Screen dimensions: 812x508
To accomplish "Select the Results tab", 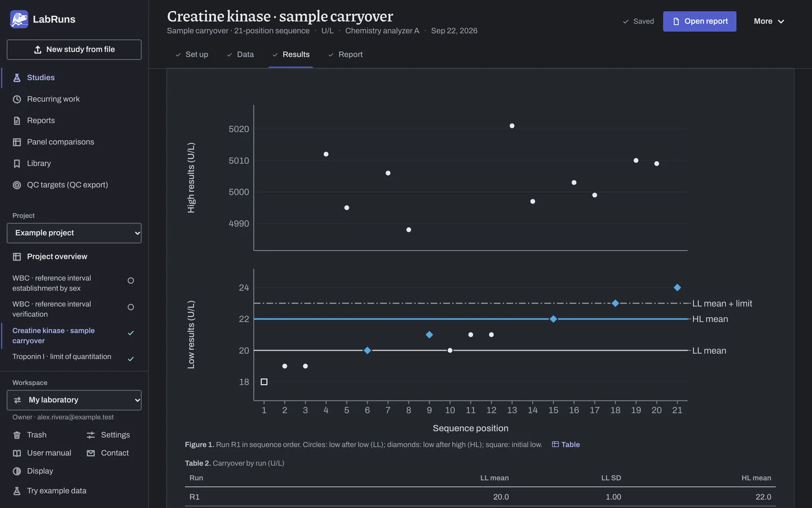I will tap(290, 55).
